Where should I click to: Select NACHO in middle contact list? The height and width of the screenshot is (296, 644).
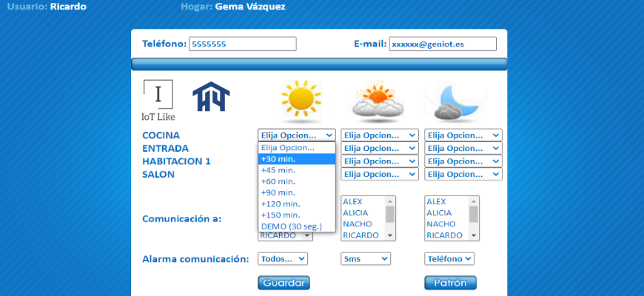363,224
